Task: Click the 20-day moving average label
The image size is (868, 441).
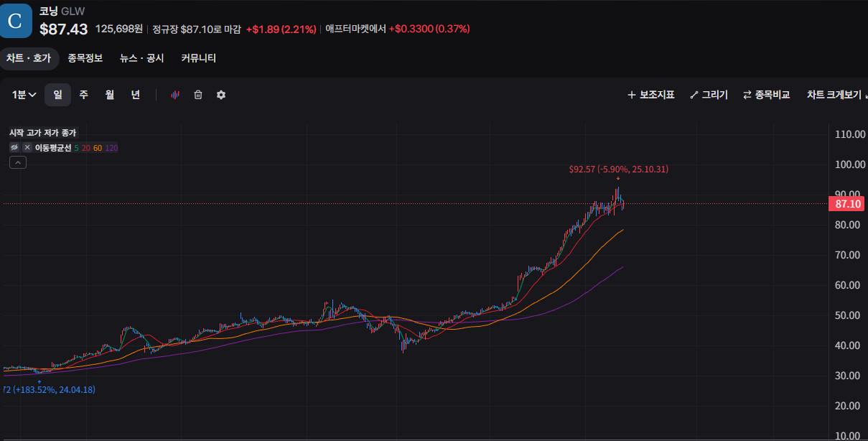Action: 86,148
